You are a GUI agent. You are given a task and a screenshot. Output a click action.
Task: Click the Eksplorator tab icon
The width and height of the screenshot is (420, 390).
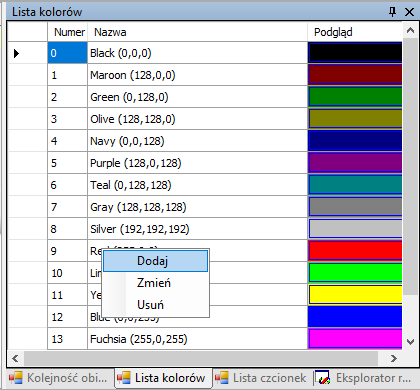click(x=323, y=378)
